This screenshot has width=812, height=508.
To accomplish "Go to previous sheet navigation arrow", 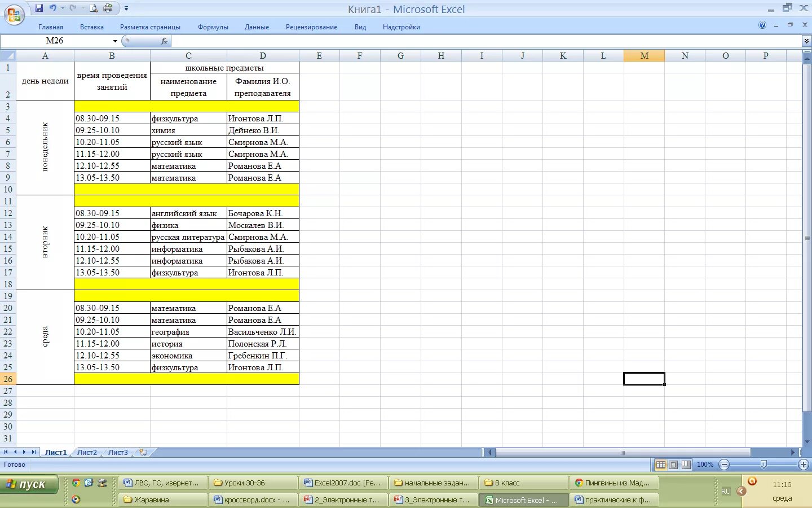I will pyautogui.click(x=15, y=452).
